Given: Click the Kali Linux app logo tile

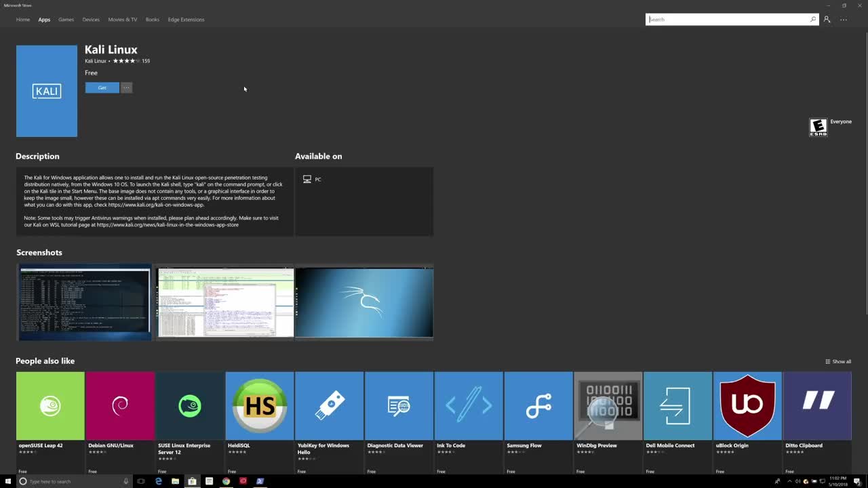Looking at the screenshot, I should pos(47,91).
